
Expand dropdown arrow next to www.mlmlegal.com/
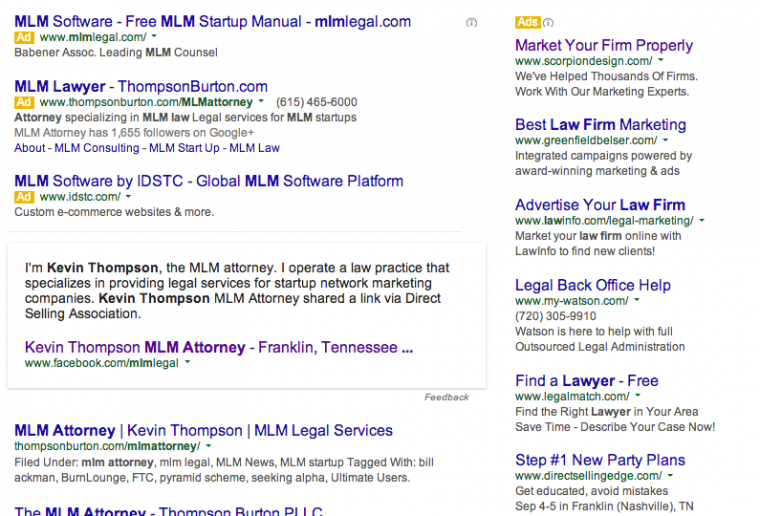[x=154, y=36]
